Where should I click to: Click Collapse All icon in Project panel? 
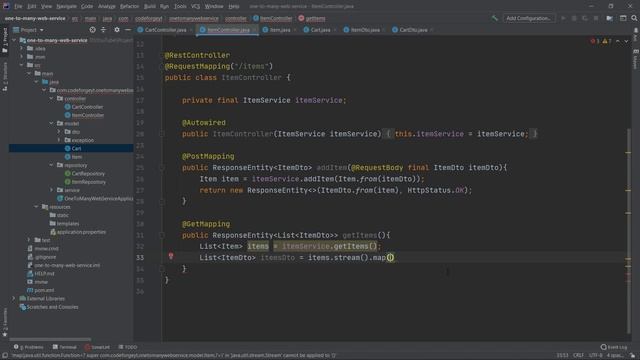[104, 30]
